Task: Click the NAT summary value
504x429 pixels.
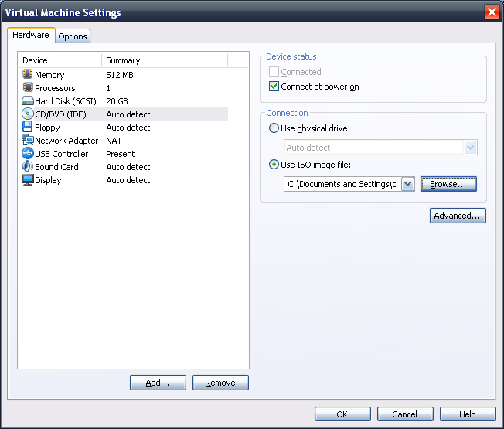Action: 114,141
